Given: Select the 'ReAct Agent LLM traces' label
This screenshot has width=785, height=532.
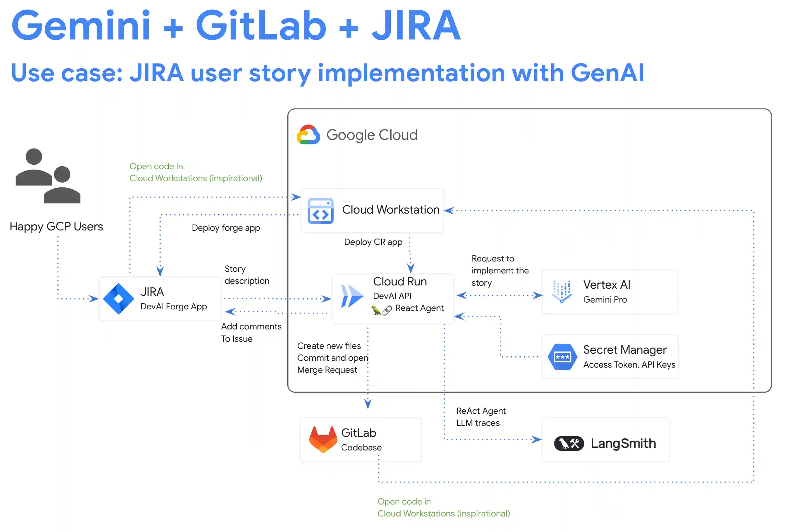Looking at the screenshot, I should [x=481, y=417].
